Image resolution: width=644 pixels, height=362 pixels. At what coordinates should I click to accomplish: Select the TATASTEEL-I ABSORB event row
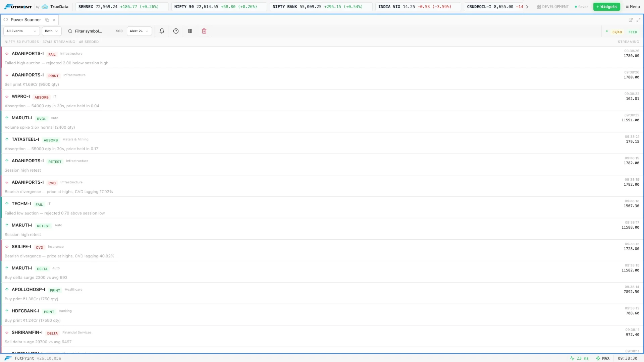(x=322, y=143)
